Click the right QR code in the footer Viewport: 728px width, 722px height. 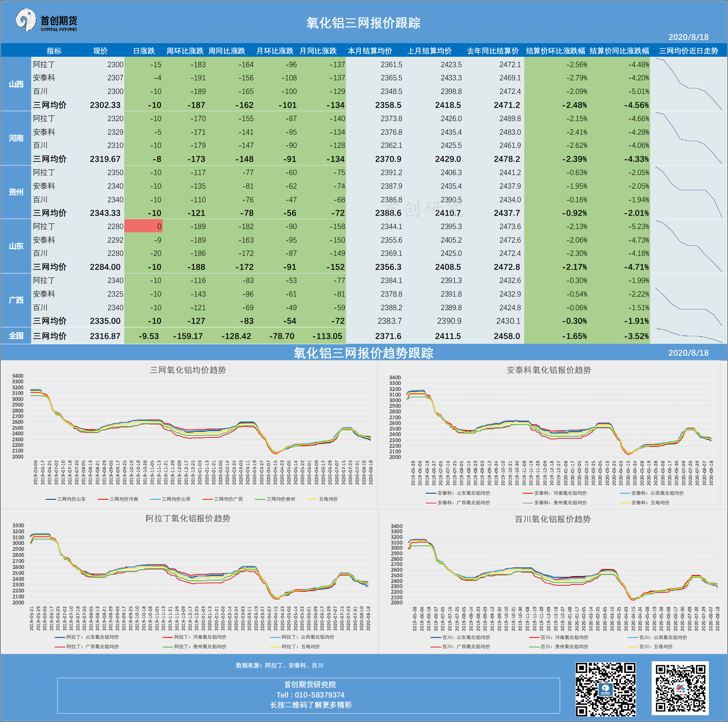[x=680, y=688]
